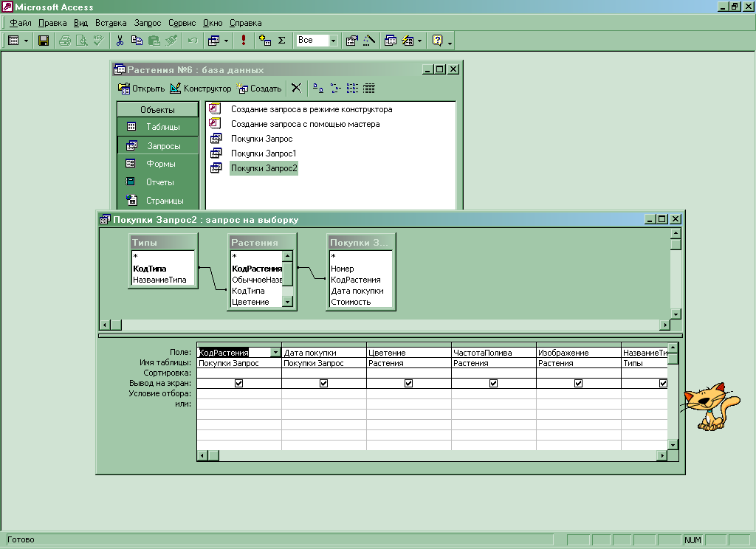756x549 pixels.
Task: Click the Undo arrow icon
Action: pyautogui.click(x=193, y=41)
